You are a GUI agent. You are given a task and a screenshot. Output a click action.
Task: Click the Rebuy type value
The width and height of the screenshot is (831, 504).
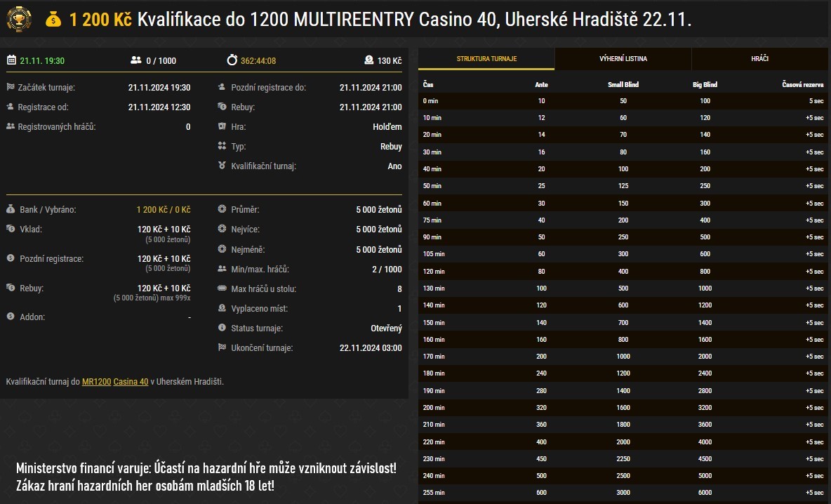391,146
